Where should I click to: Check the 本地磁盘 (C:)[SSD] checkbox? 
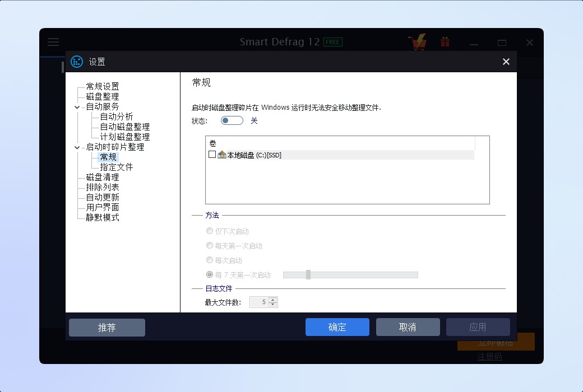pos(212,154)
